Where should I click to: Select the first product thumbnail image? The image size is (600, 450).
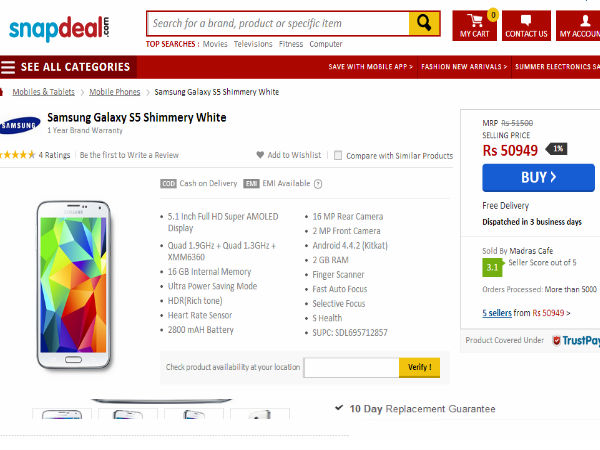(x=61, y=415)
